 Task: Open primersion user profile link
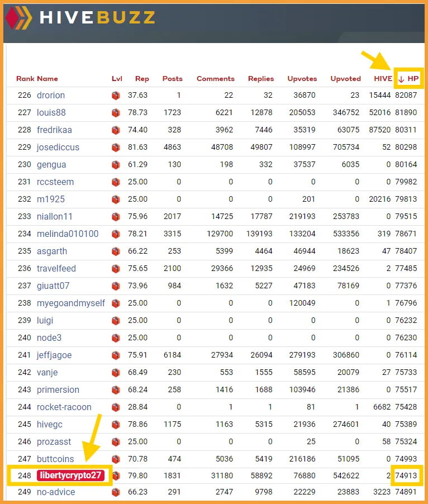[58, 390]
